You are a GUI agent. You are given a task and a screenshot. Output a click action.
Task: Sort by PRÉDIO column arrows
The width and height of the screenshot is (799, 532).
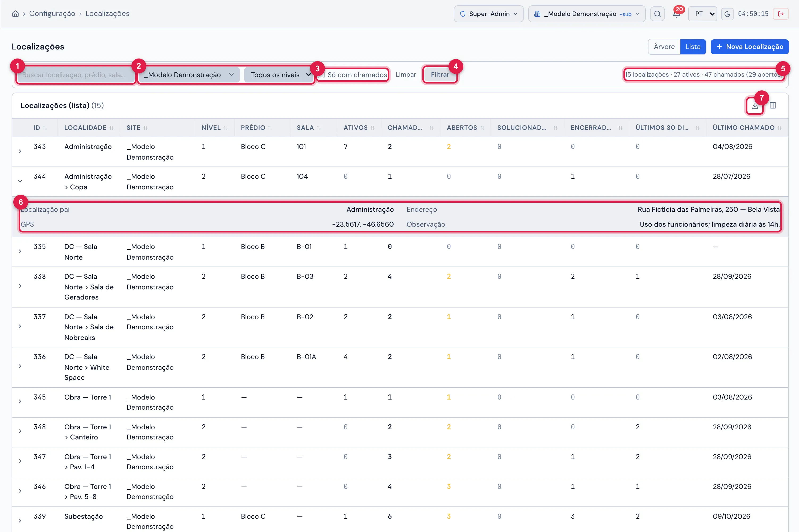click(270, 128)
